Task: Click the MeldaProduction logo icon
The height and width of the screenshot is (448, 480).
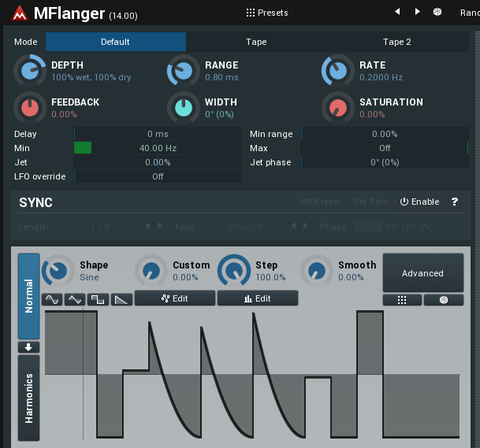Action: [20, 13]
